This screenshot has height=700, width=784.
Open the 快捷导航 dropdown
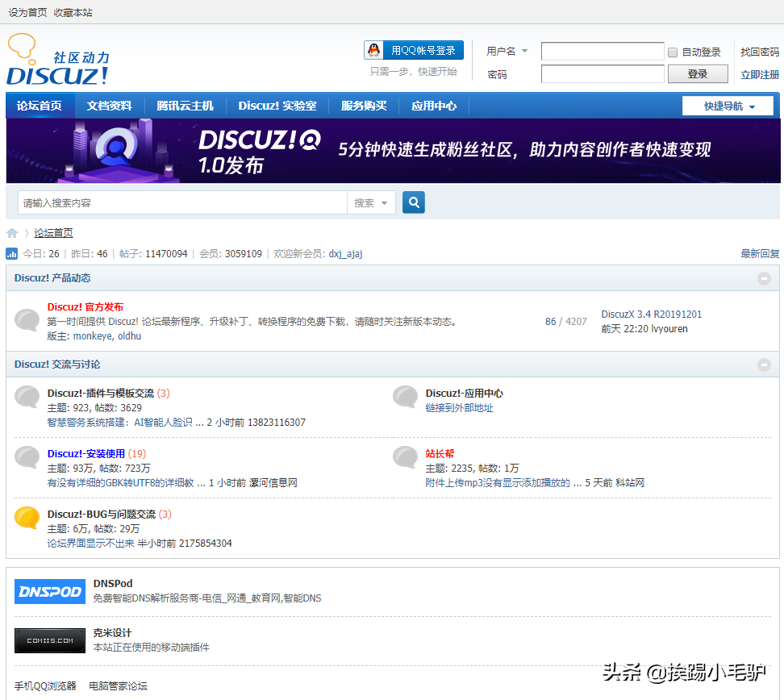728,106
